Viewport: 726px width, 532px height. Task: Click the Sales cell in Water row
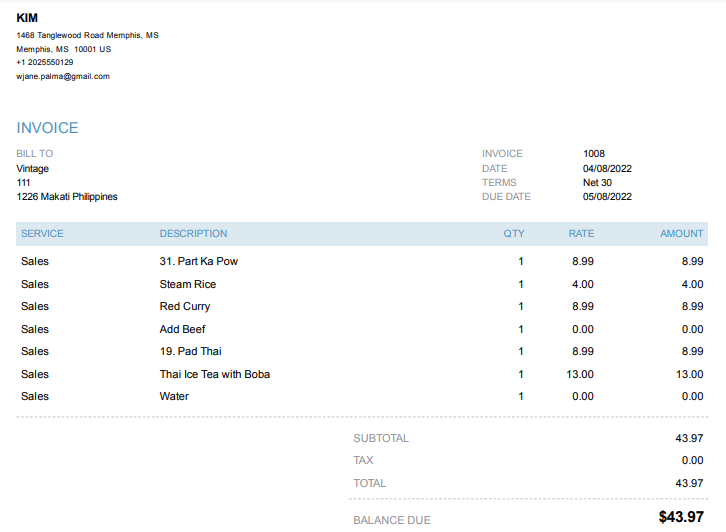pos(35,396)
